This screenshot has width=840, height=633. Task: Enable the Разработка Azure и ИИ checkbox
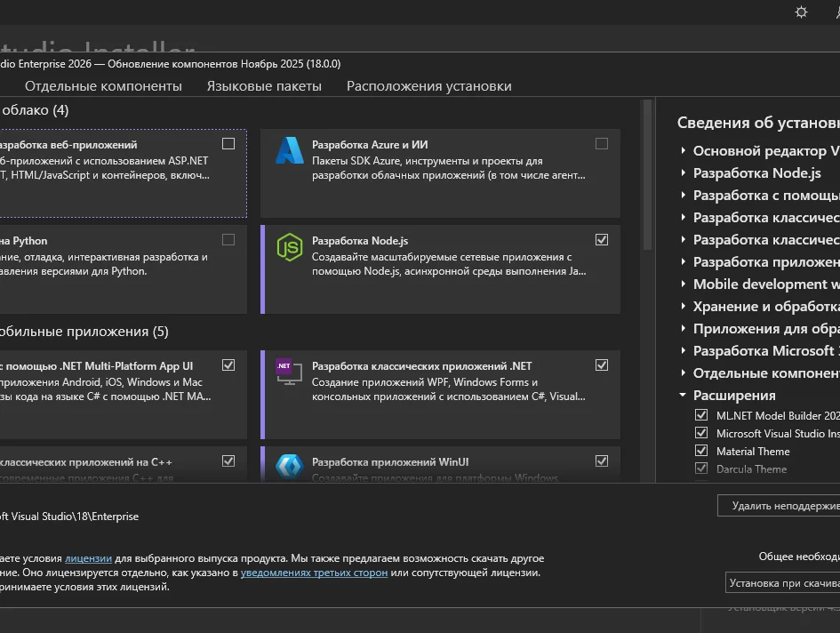coord(602,144)
